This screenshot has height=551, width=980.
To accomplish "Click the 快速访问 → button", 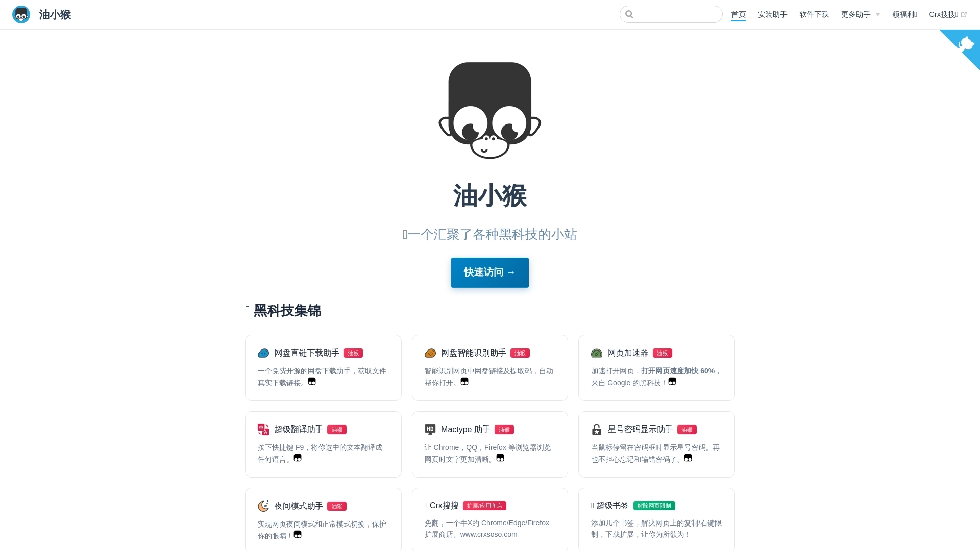I will click(490, 272).
